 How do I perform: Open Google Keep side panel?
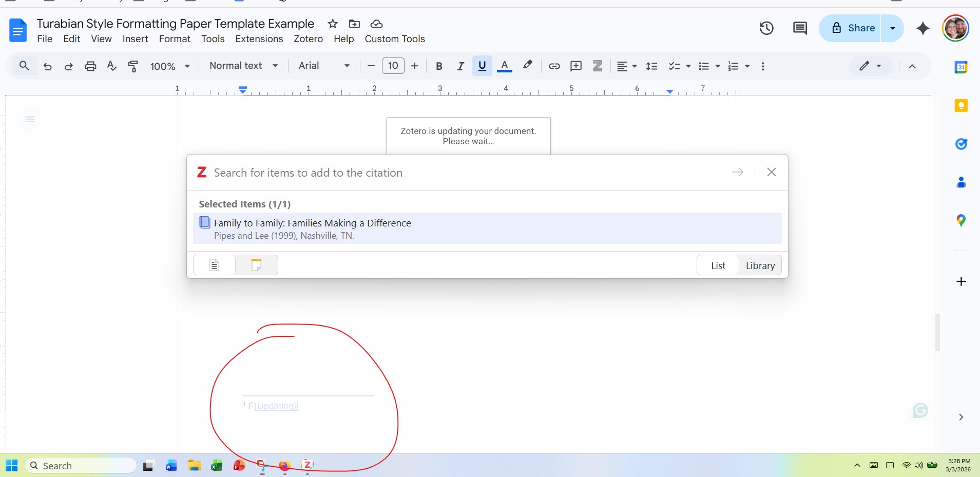click(x=961, y=106)
